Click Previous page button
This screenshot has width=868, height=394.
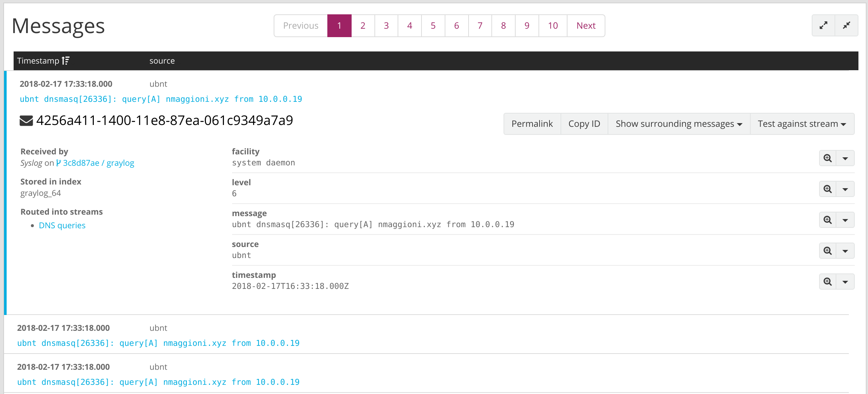click(x=301, y=26)
